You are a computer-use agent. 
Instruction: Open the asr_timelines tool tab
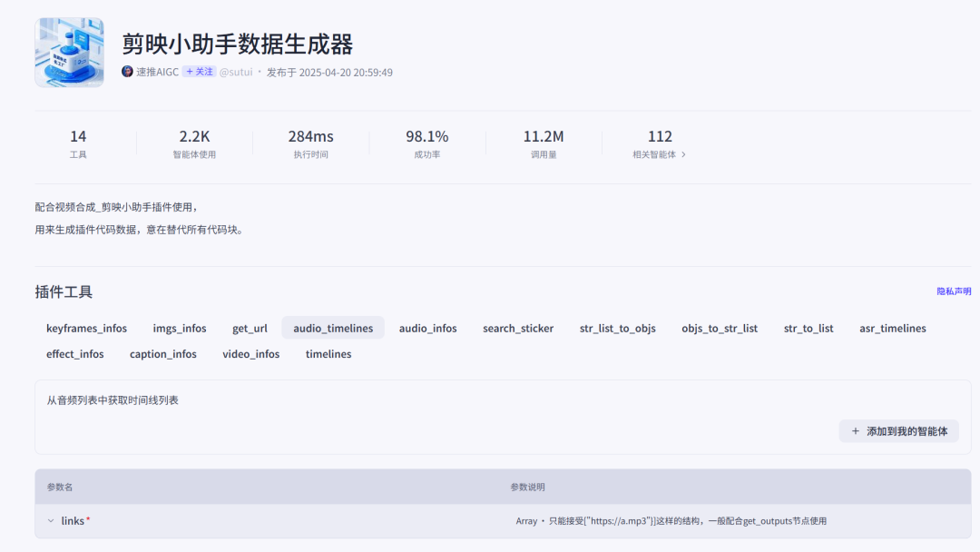point(893,328)
